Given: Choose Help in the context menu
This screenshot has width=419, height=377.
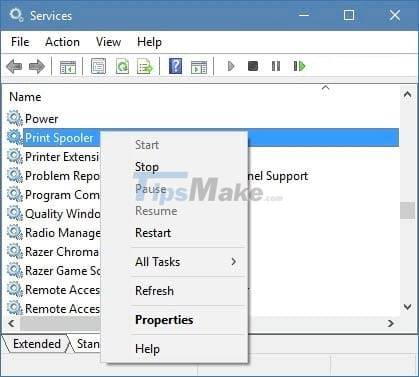Looking at the screenshot, I should [x=147, y=349].
